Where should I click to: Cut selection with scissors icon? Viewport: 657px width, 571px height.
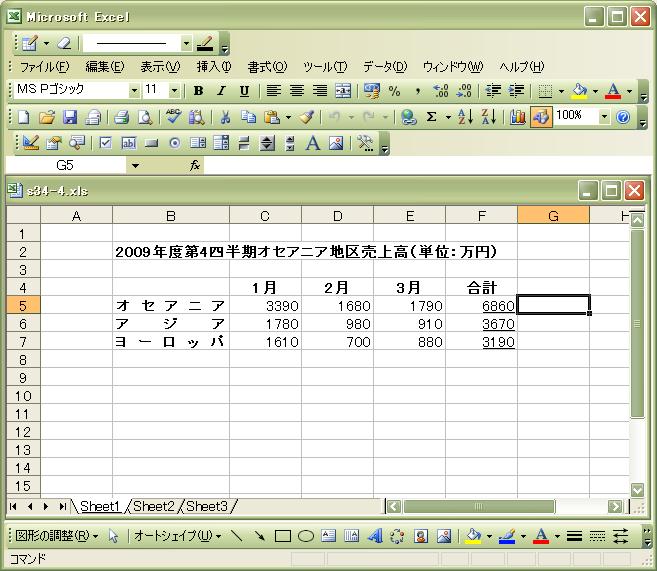point(225,117)
